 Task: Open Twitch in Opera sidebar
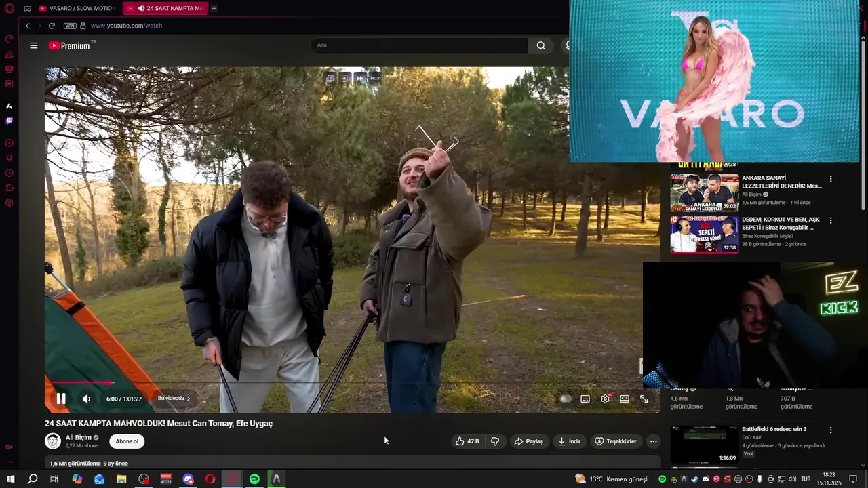[x=9, y=121]
